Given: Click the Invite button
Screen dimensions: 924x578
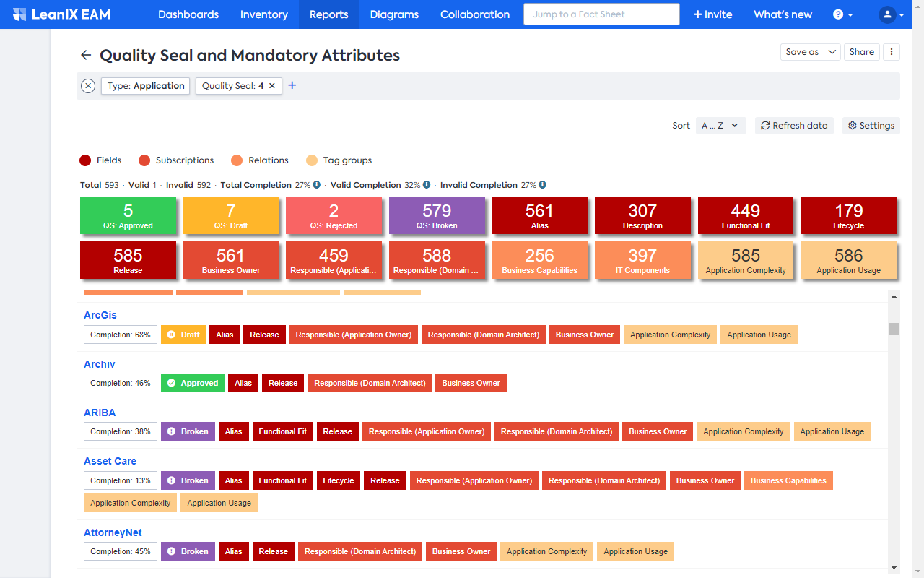Looking at the screenshot, I should click(712, 14).
